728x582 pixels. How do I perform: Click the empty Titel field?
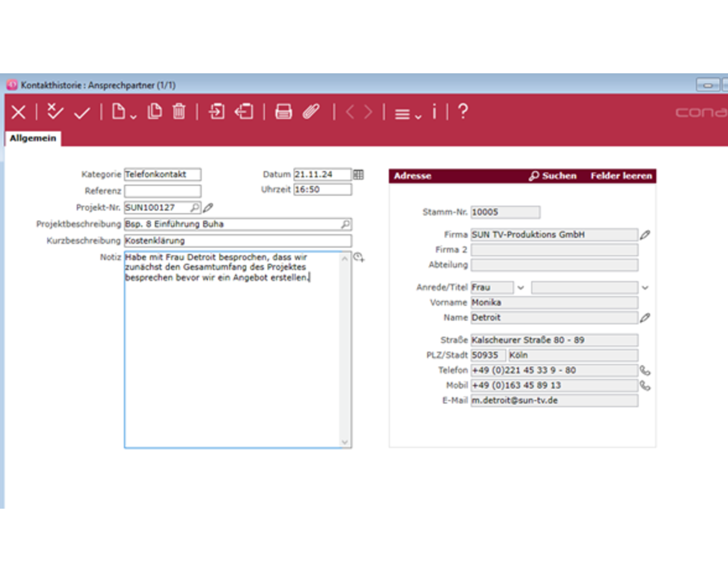[x=585, y=288]
